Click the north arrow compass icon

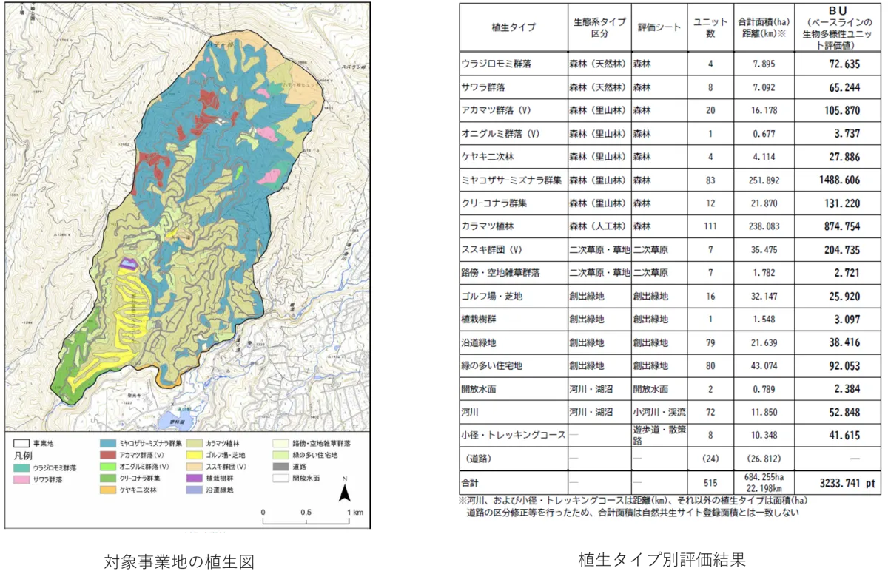click(344, 490)
